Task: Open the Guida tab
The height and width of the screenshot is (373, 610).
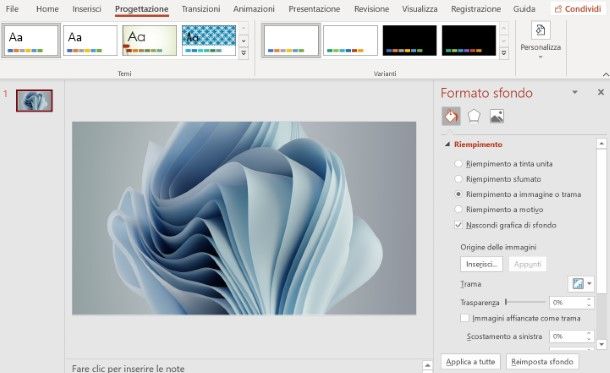Action: [524, 9]
